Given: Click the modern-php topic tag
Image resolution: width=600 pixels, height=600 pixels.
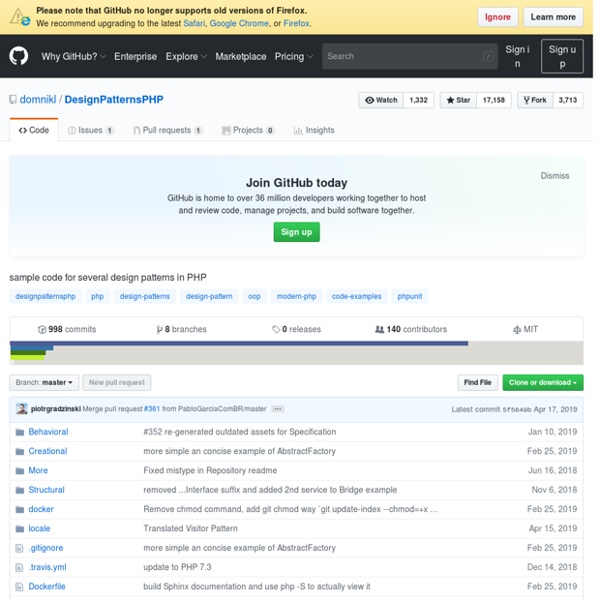Looking at the screenshot, I should [x=297, y=297].
